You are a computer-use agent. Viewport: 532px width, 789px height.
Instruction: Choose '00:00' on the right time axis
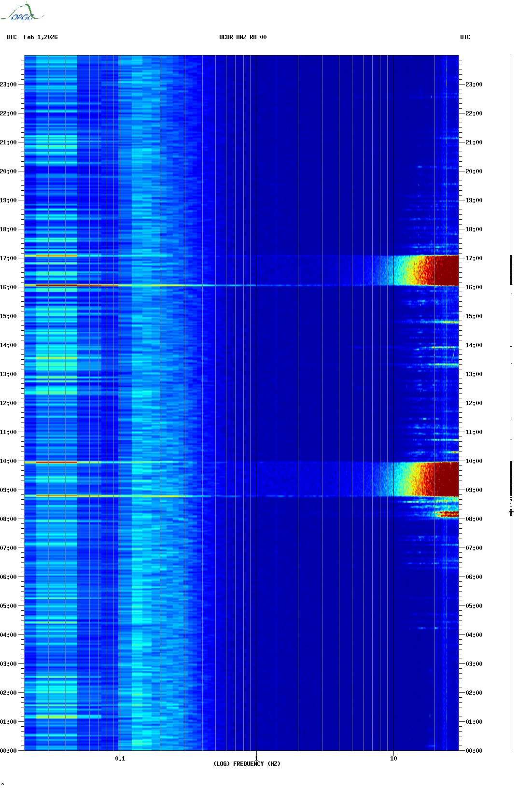pyautogui.click(x=474, y=751)
